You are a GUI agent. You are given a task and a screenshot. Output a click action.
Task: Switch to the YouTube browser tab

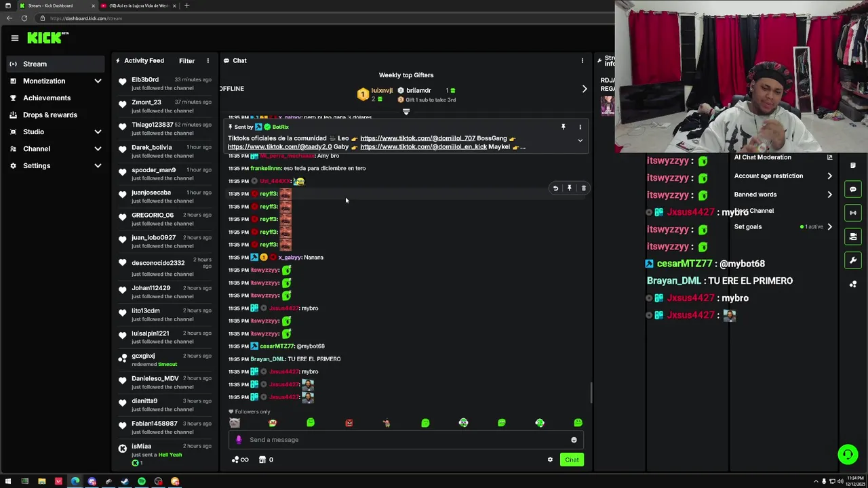(138, 5)
